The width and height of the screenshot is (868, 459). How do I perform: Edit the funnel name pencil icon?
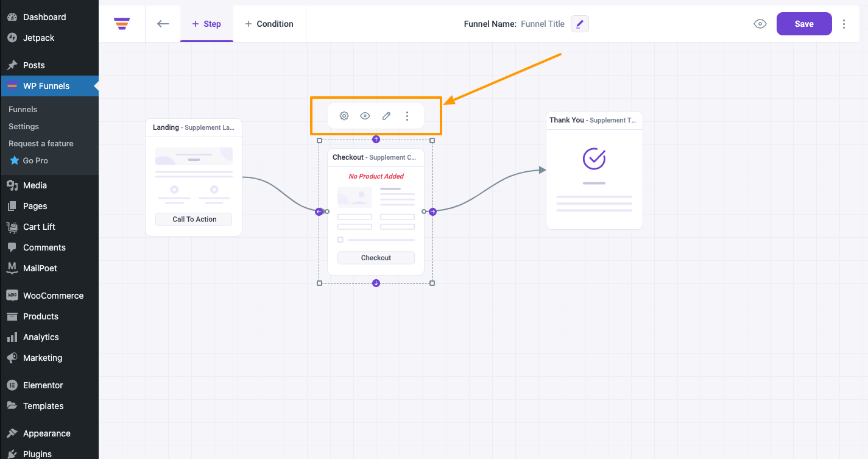coord(580,24)
